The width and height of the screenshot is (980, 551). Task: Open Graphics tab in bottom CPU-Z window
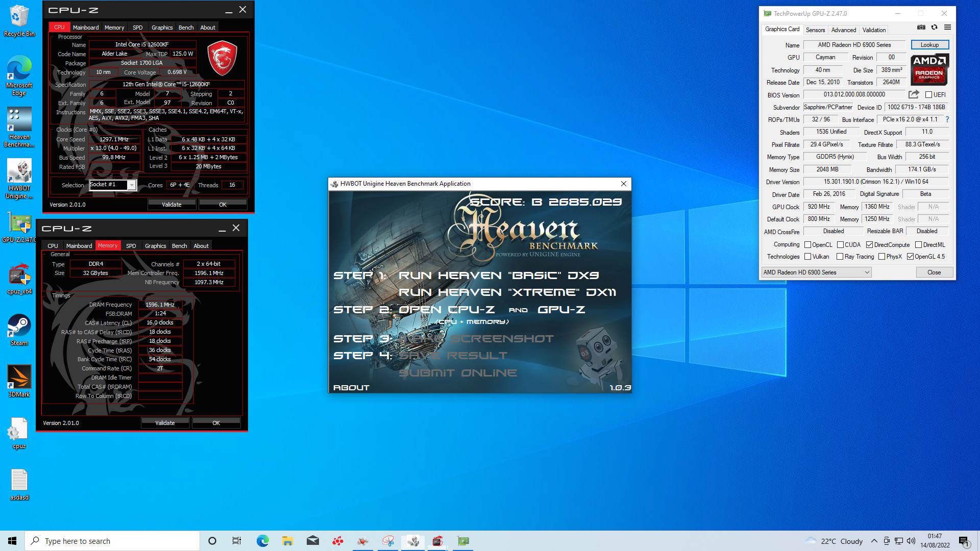[155, 246]
